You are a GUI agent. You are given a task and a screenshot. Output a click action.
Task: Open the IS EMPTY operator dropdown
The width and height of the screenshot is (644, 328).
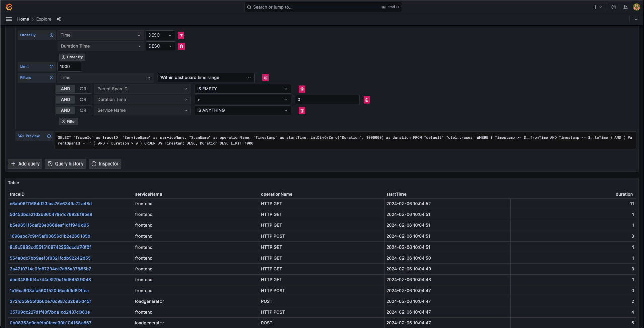point(243,89)
